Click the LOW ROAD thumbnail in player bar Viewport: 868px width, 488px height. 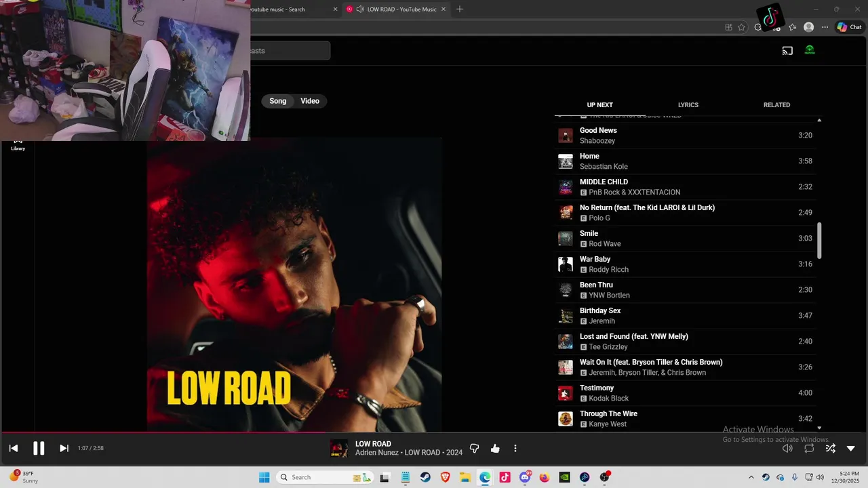coord(339,448)
